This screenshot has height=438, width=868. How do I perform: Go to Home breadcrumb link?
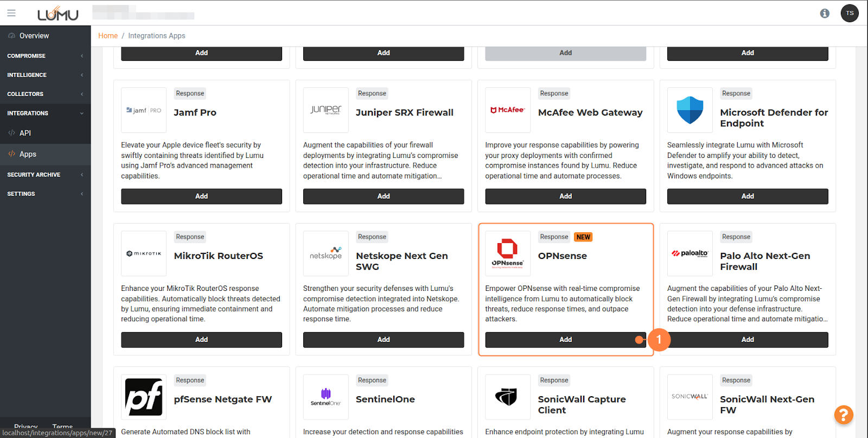[108, 36]
